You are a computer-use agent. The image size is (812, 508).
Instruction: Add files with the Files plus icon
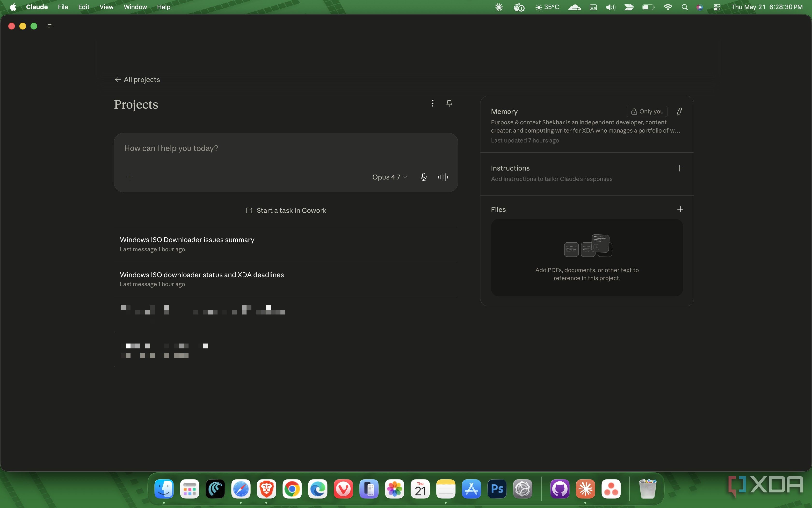[680, 209]
